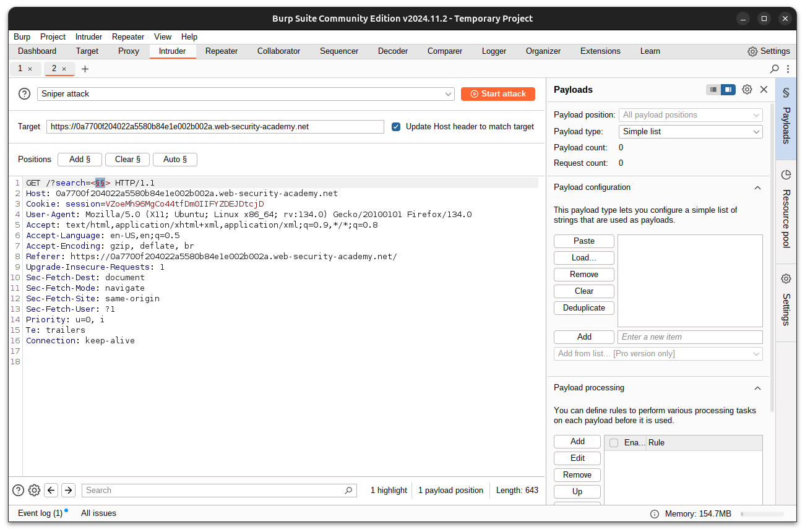The height and width of the screenshot is (532, 805).
Task: Switch to the Decoder tab
Action: click(x=393, y=51)
